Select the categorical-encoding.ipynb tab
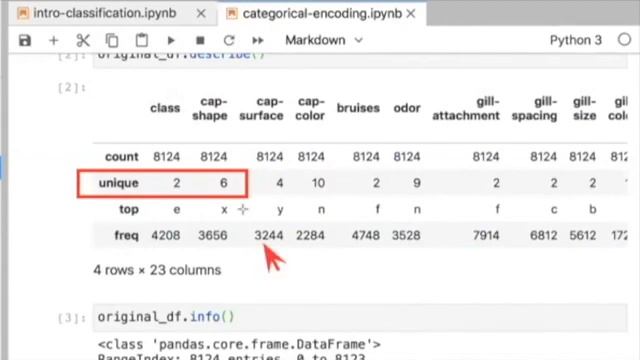Image resolution: width=640 pixels, height=360 pixels. [x=322, y=14]
